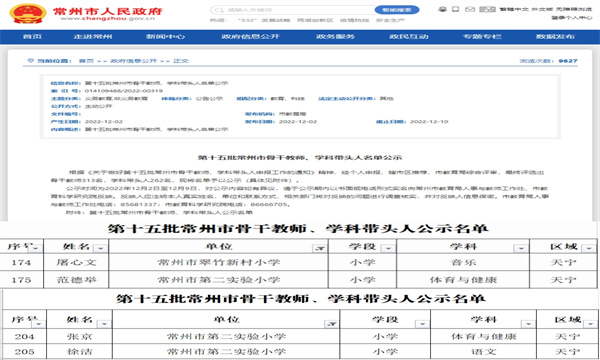Click the magnifier icon in search box
The height and width of the screenshot is (360, 600).
tap(219, 10)
